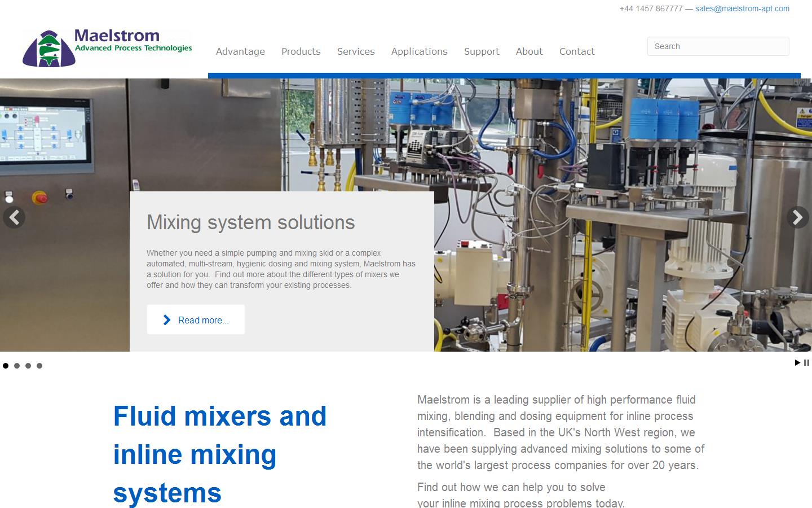Advance the carousel with the right arrow

click(797, 217)
